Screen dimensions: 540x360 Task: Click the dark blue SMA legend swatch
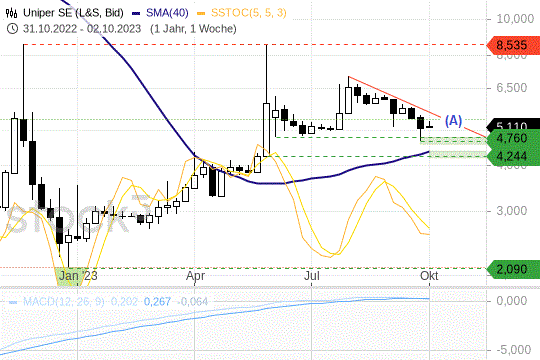(136, 14)
